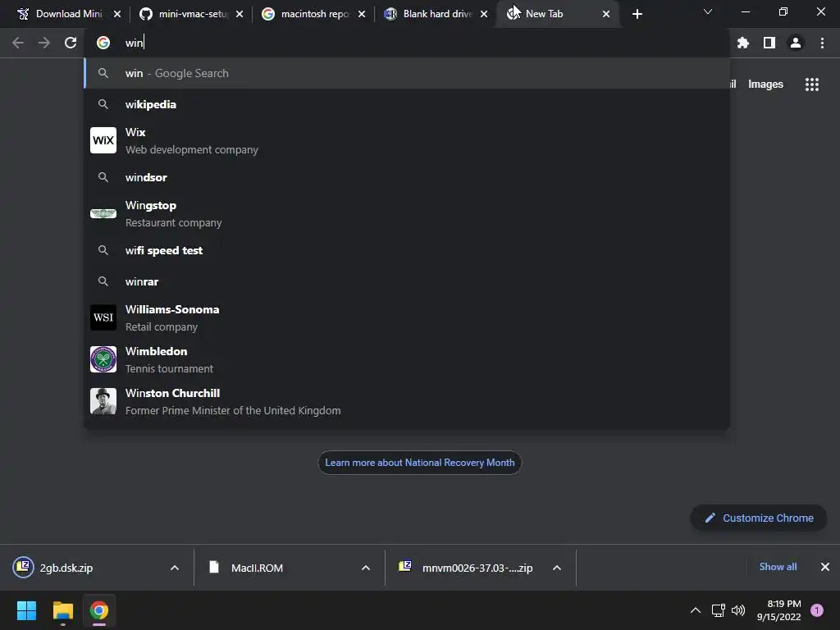Viewport: 840px width, 630px height.
Task: Choose the Wimbledon tennis suggestion
Action: tap(407, 359)
